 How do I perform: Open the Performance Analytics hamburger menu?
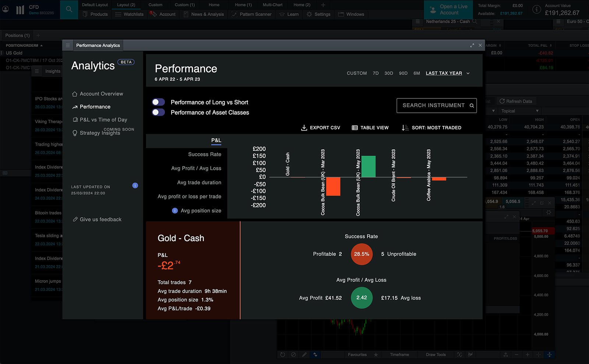(68, 45)
